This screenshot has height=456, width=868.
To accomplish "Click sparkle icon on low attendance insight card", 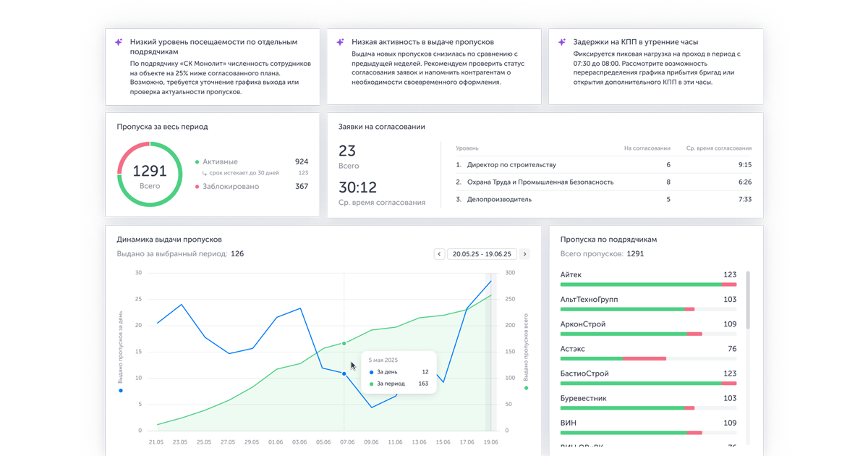I will pos(119,43).
